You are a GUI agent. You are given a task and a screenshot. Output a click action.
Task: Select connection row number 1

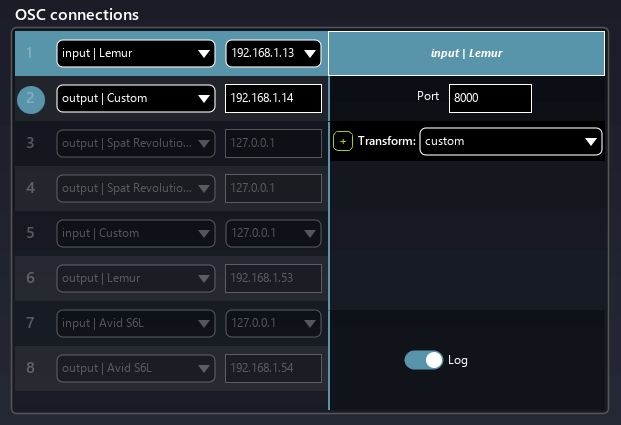31,54
